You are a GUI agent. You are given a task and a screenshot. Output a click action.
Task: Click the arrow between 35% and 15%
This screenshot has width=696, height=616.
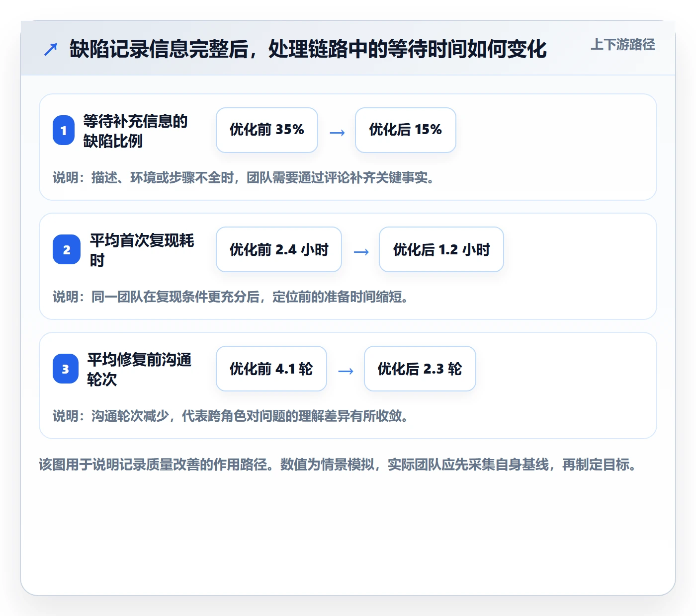337,133
